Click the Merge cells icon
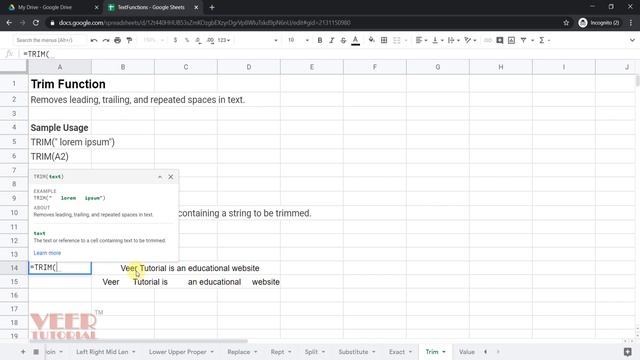Viewport: 640px width, 360px height. (396, 40)
